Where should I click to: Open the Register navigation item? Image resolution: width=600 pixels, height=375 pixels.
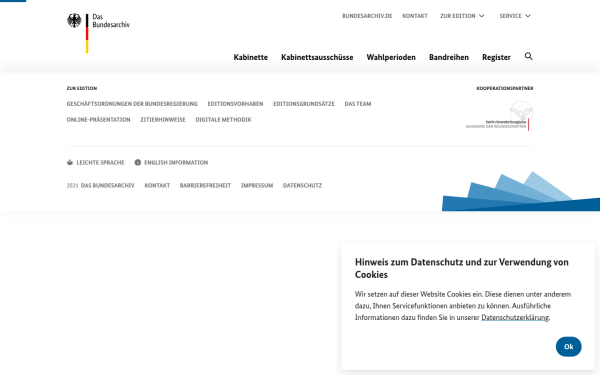pyautogui.click(x=496, y=57)
